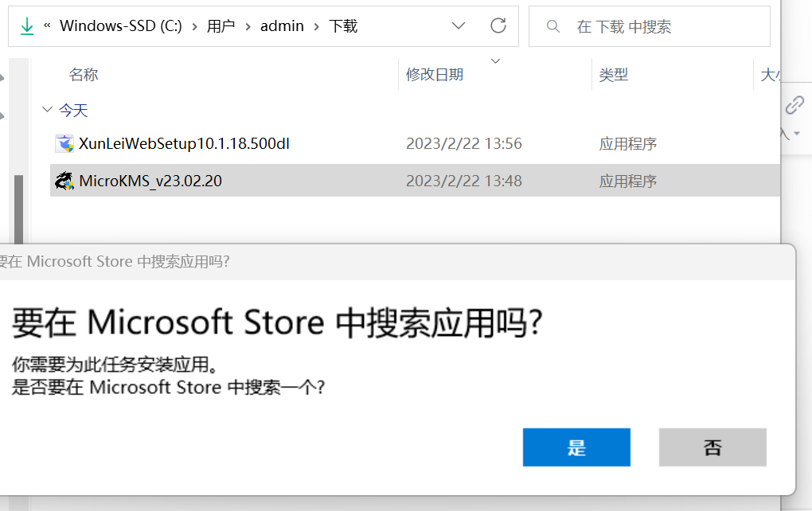812x511 pixels.
Task: Click 应用程序 type in MicroKMS row
Action: click(x=628, y=181)
